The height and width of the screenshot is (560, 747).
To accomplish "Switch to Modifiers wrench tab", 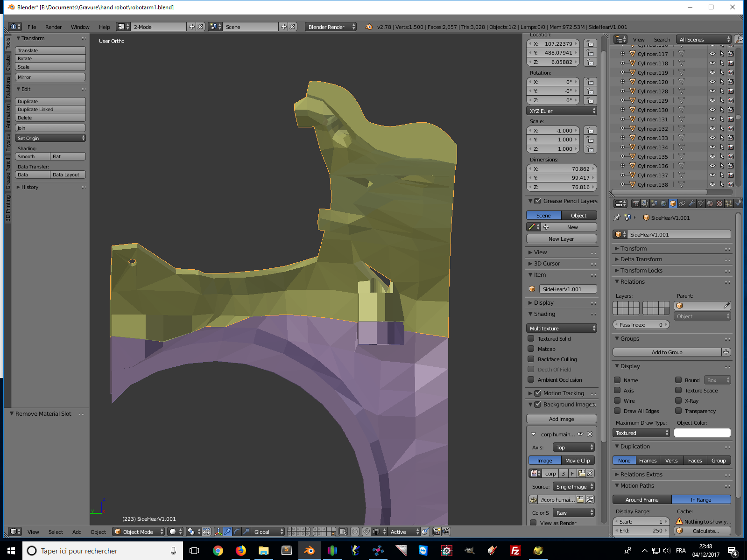I will point(691,203).
